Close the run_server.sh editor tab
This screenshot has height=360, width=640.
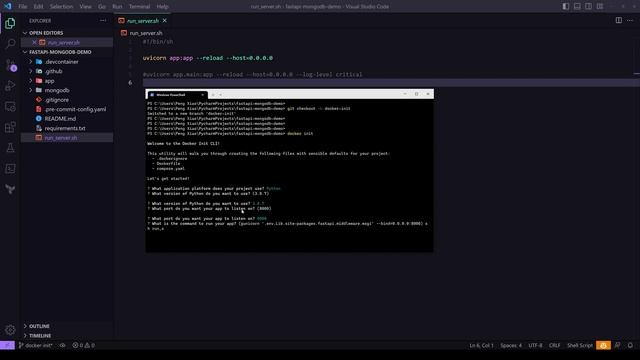tap(164, 20)
